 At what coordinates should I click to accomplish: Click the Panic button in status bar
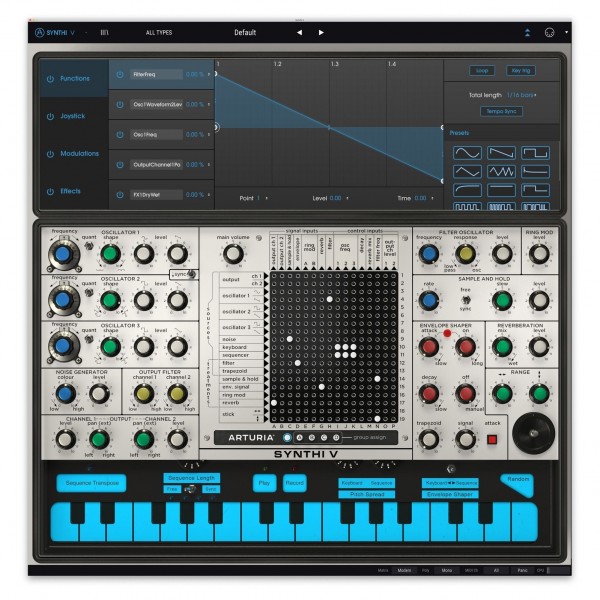[x=522, y=570]
